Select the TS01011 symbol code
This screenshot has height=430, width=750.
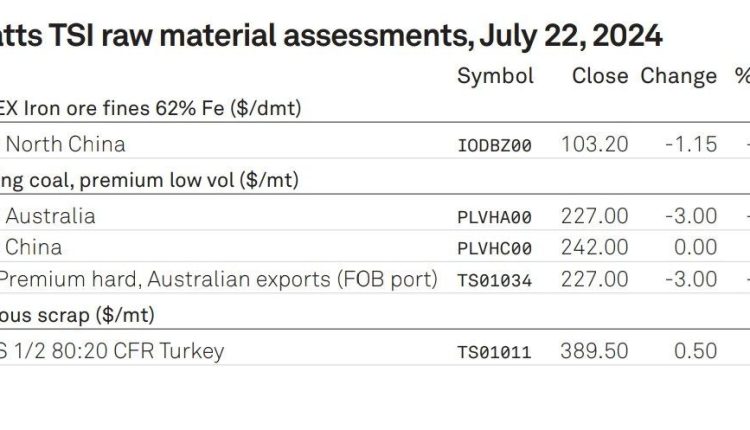495,353
